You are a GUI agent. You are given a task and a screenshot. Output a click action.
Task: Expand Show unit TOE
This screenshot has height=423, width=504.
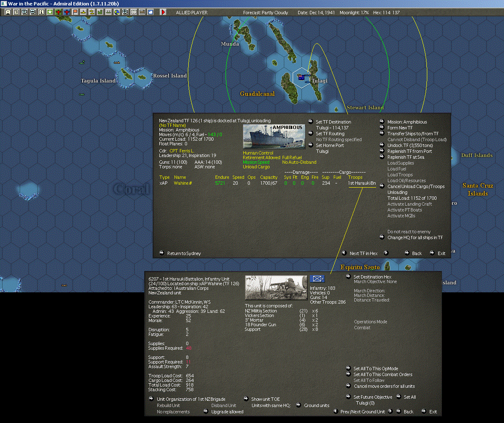point(265,399)
